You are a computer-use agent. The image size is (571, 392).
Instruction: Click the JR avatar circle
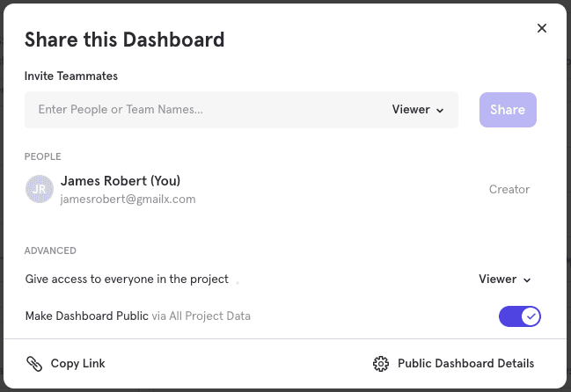click(39, 189)
